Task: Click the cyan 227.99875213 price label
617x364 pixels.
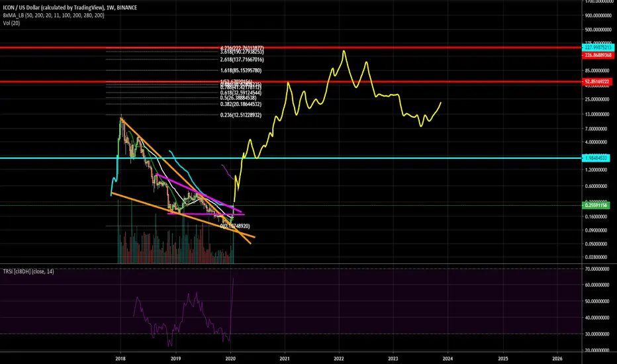Action: pyautogui.click(x=598, y=48)
